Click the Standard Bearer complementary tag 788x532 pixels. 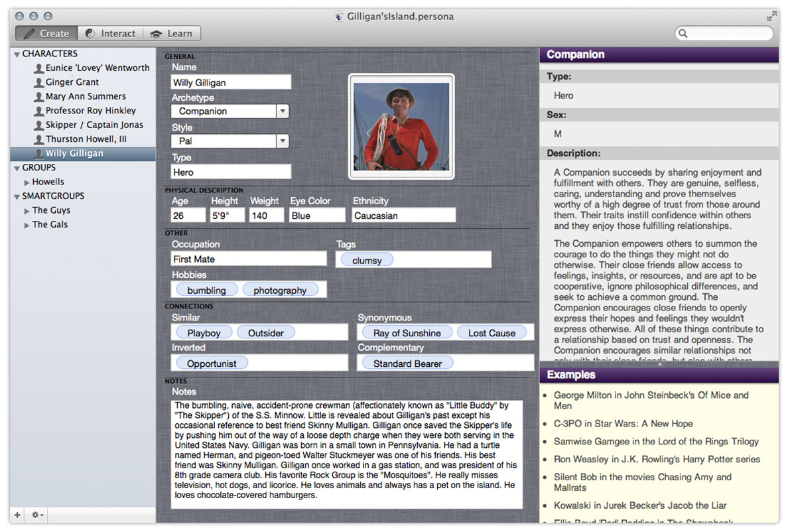tap(407, 364)
